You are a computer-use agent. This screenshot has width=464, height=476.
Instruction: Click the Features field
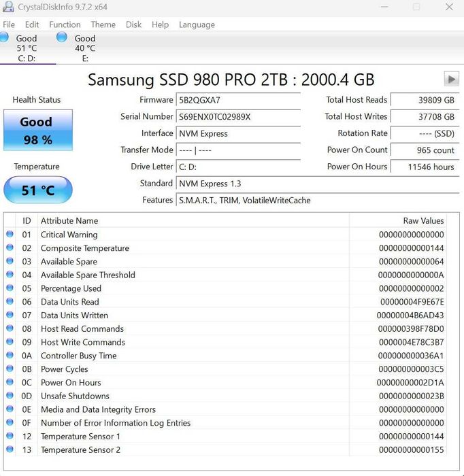click(x=318, y=201)
